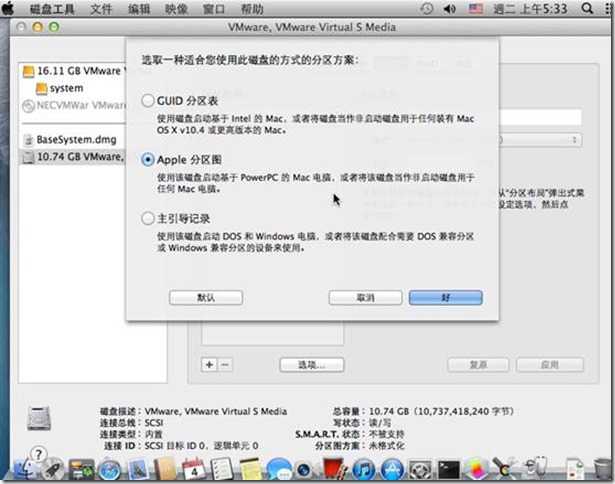Select BaseSystem.dmg in sidebar
This screenshot has width=615, height=484.
coord(74,139)
